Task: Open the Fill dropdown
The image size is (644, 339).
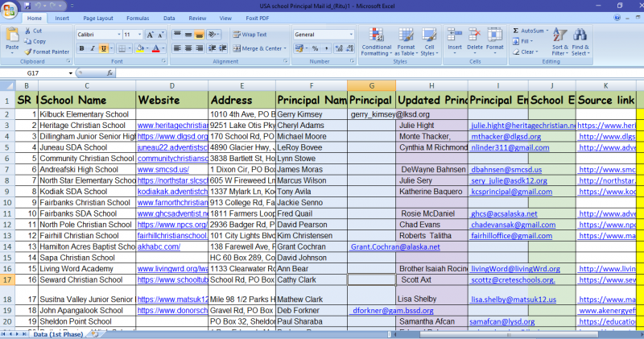Action: click(522, 42)
